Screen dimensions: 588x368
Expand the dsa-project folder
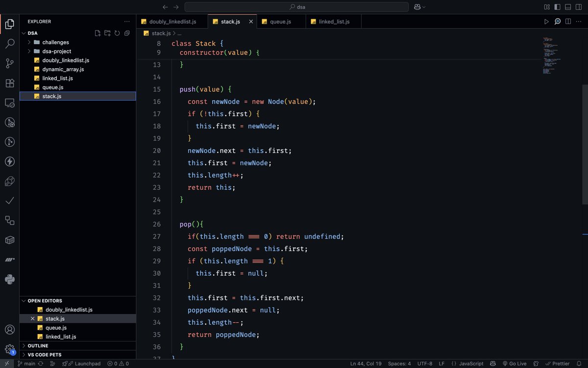(x=78, y=51)
